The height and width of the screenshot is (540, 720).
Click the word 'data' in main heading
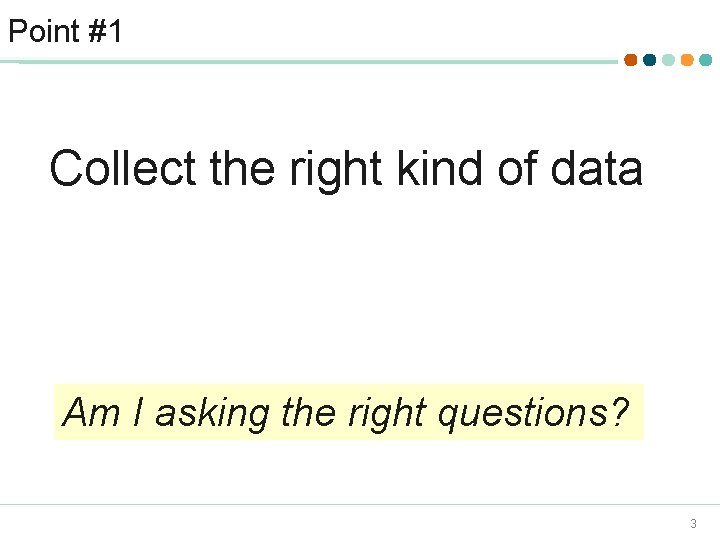(x=596, y=168)
